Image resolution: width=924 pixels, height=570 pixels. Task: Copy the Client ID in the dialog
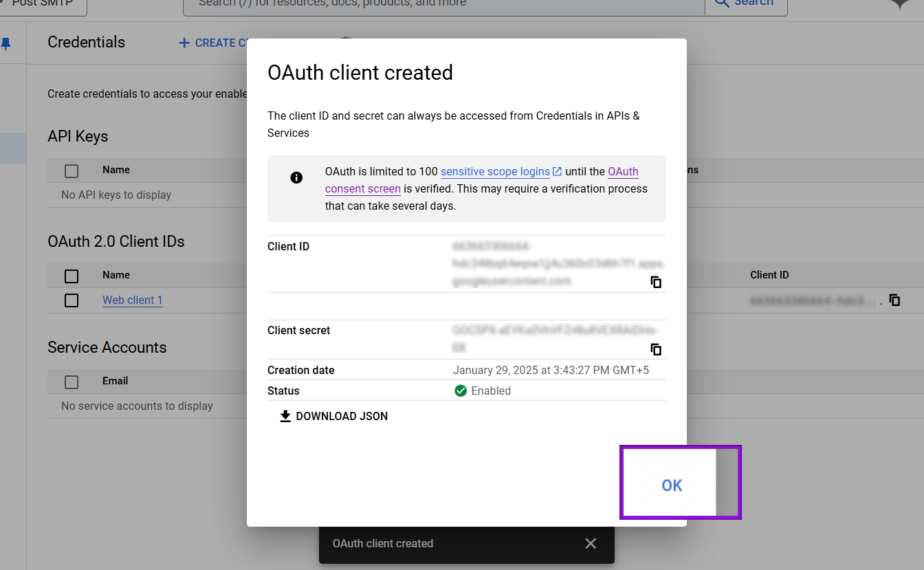click(656, 282)
